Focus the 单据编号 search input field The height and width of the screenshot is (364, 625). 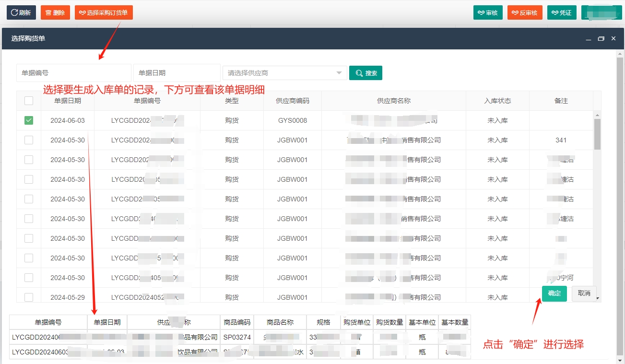73,73
